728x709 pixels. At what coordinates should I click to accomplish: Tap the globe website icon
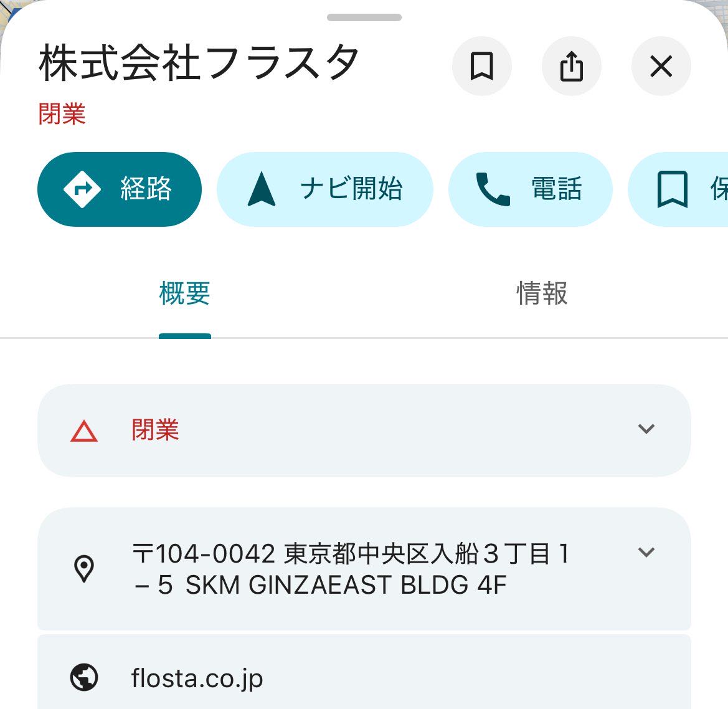point(84,677)
